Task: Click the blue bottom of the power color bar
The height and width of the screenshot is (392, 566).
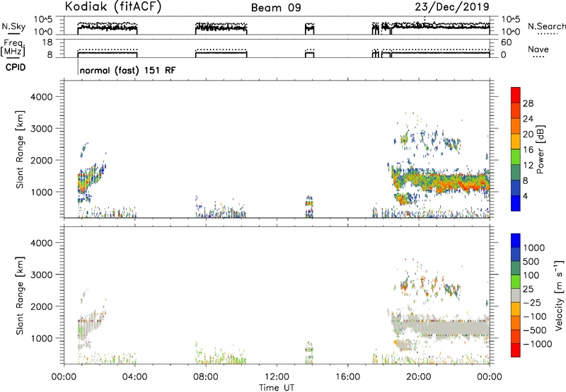Action: pyautogui.click(x=516, y=203)
